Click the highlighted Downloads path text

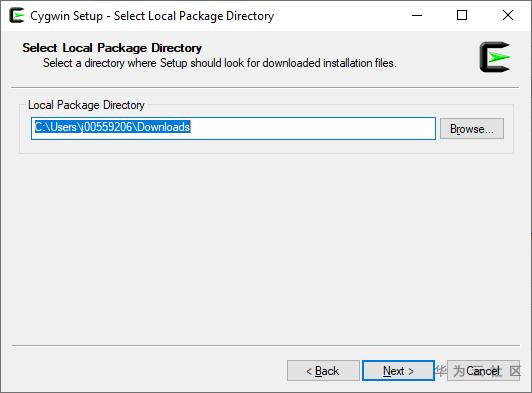[x=112, y=127]
